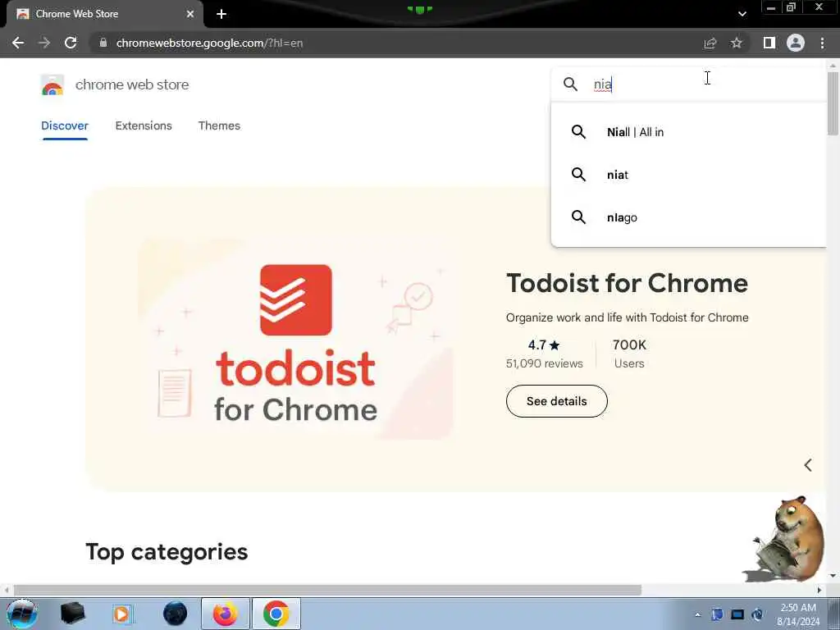Click the '51,090 reviews' text
The width and height of the screenshot is (840, 630).
pyautogui.click(x=545, y=363)
